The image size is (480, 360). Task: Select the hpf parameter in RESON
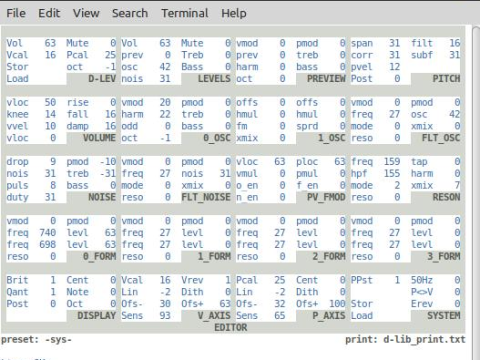pos(359,174)
